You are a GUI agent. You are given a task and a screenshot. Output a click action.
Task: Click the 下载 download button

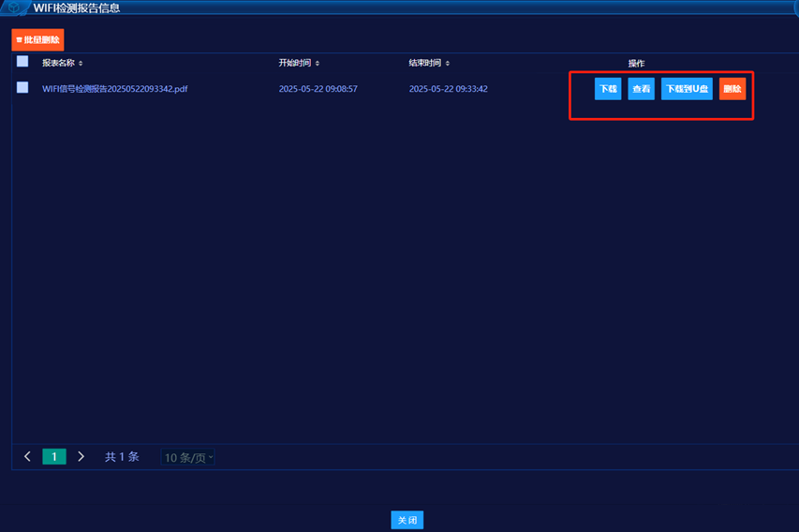tap(608, 89)
